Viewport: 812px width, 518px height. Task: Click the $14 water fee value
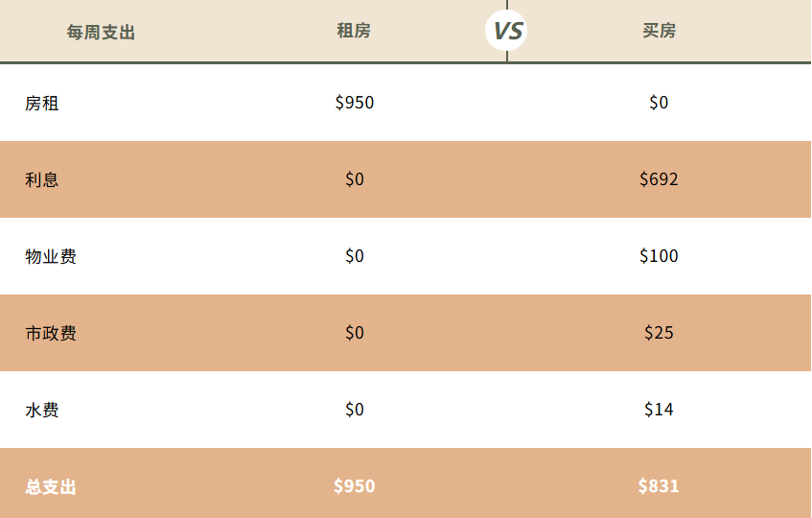tap(659, 410)
